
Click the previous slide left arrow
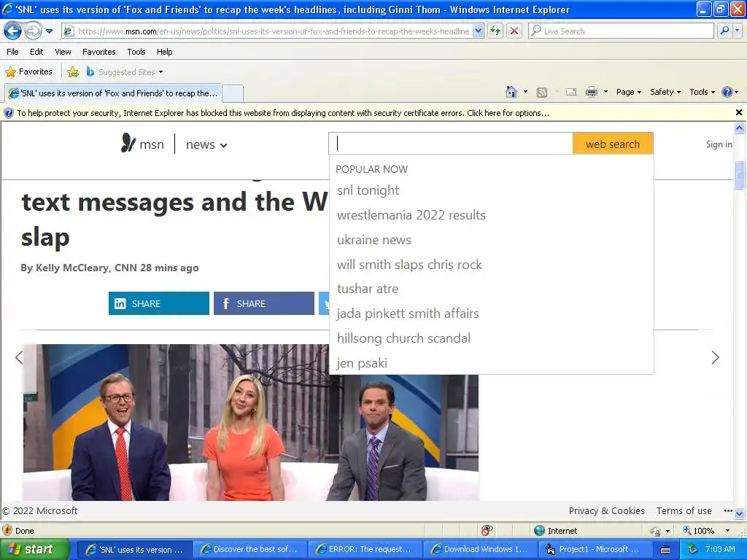pos(18,357)
